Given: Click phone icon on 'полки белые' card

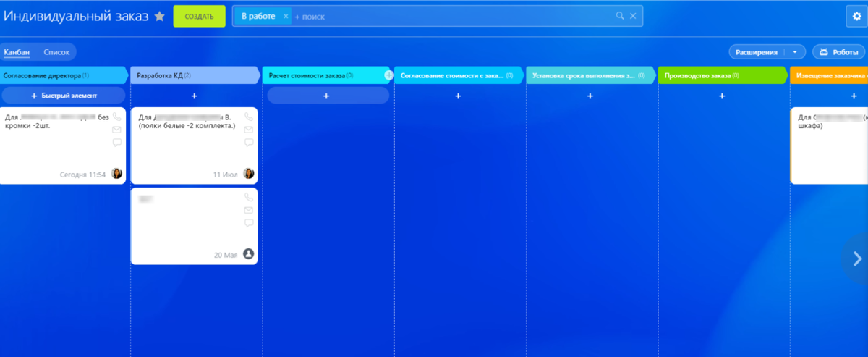Looking at the screenshot, I should pos(249,116).
